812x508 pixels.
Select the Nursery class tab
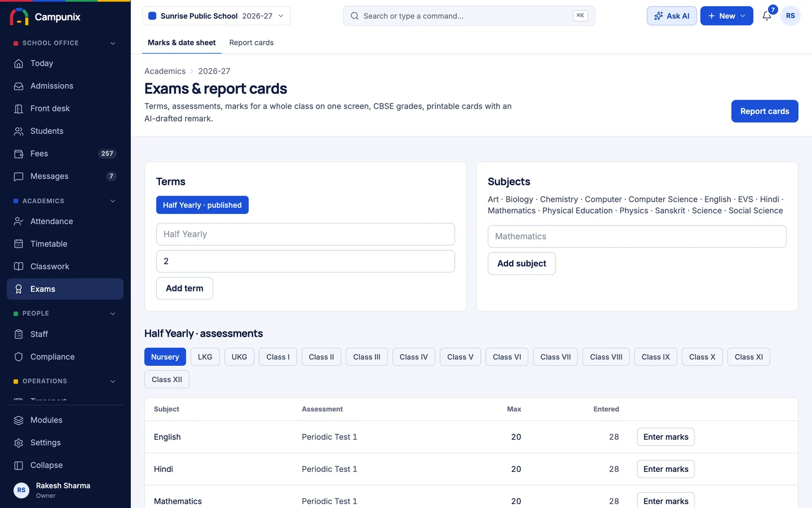tap(165, 357)
